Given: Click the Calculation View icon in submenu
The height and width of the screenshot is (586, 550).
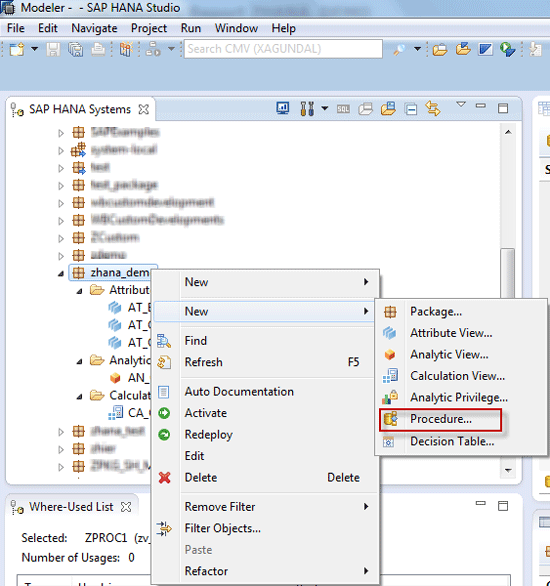Looking at the screenshot, I should 390,376.
